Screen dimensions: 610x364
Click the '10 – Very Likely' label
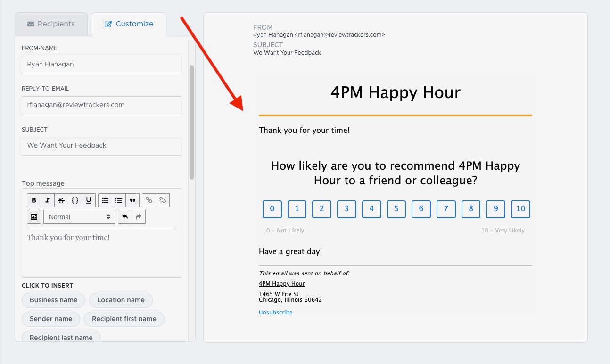503,231
